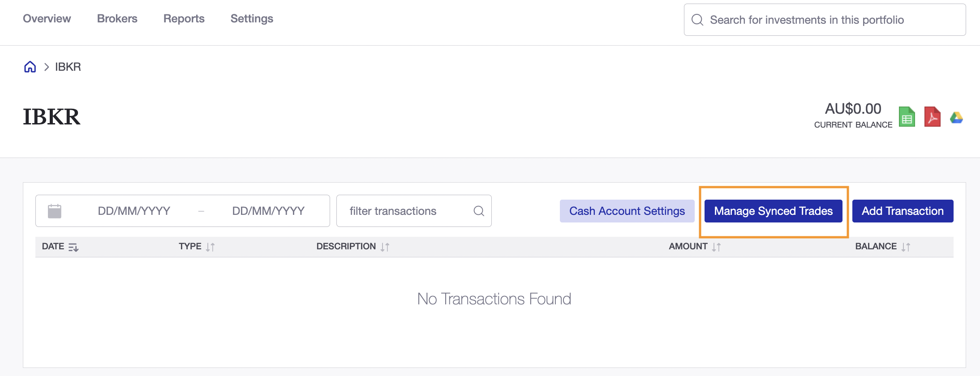
Task: Switch to the Brokers section
Action: 117,18
